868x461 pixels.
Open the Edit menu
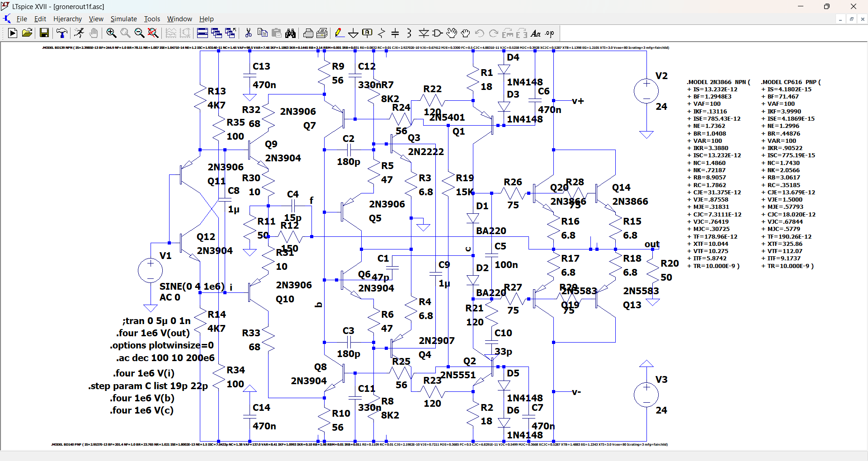[x=40, y=19]
